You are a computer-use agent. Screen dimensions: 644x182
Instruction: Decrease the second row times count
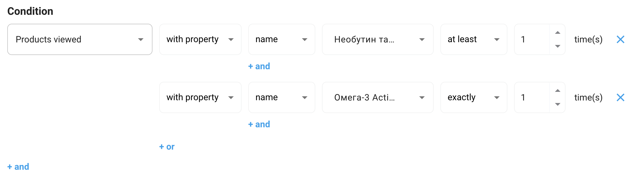557,104
